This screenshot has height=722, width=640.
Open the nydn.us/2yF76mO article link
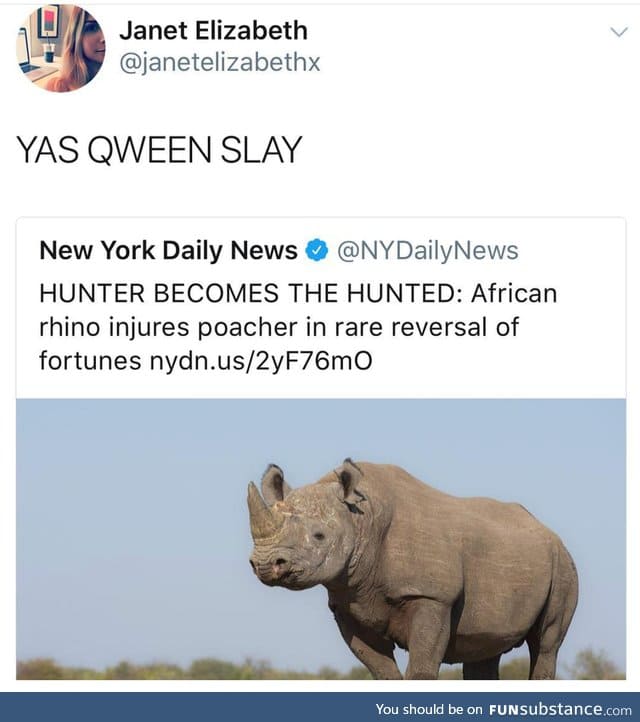click(261, 361)
